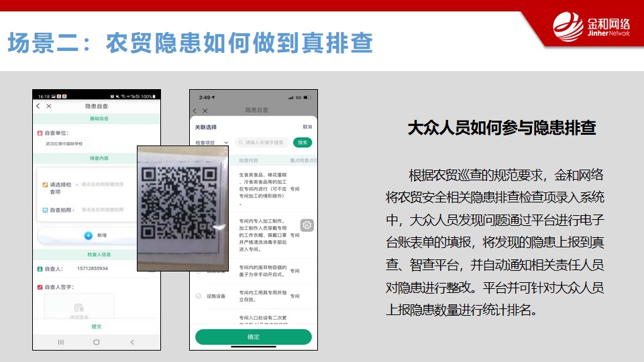Tap Android recent apps icon on left phone
This screenshot has height=362, width=644.
tap(61, 342)
